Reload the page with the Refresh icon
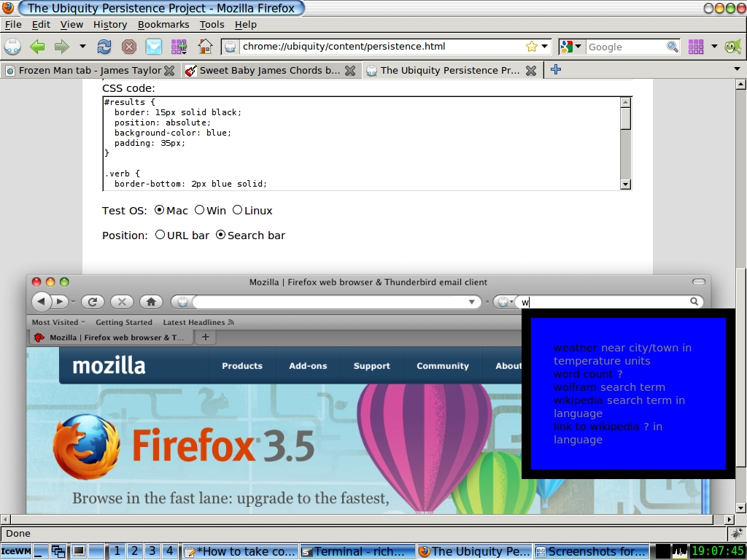 [x=104, y=47]
